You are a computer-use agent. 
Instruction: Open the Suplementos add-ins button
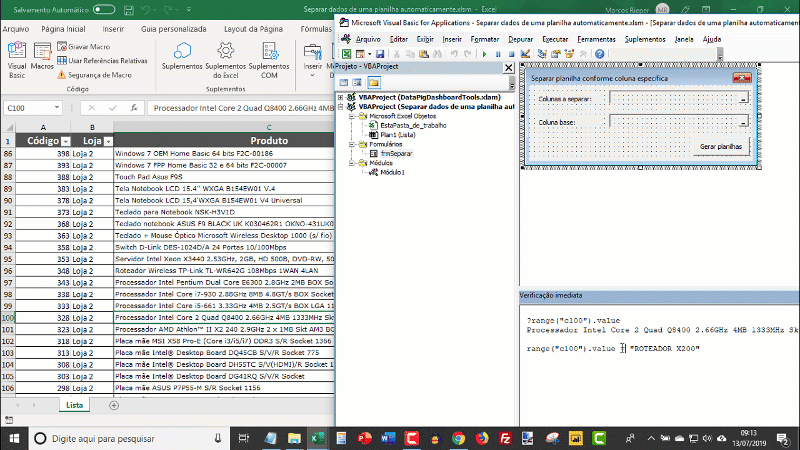[x=182, y=56]
